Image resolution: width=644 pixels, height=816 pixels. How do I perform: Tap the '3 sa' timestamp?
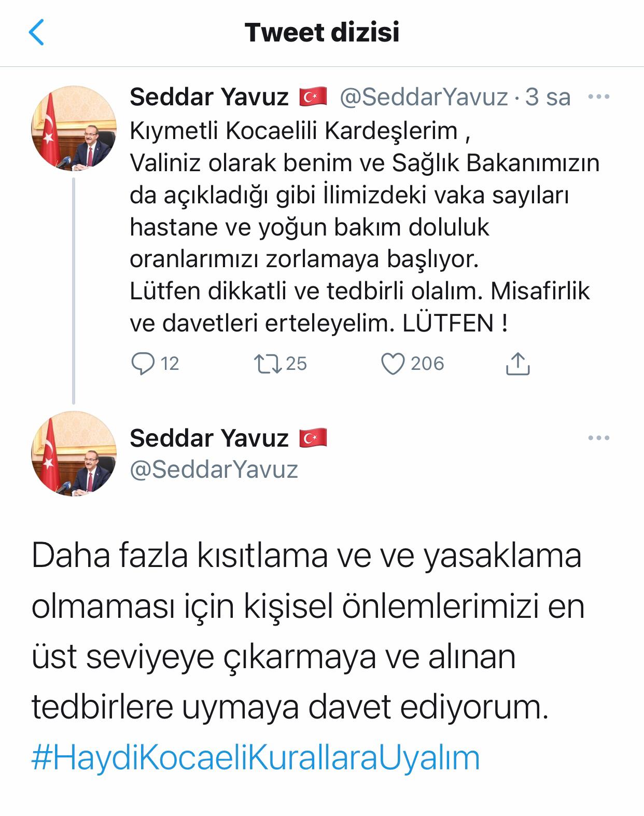[x=548, y=97]
